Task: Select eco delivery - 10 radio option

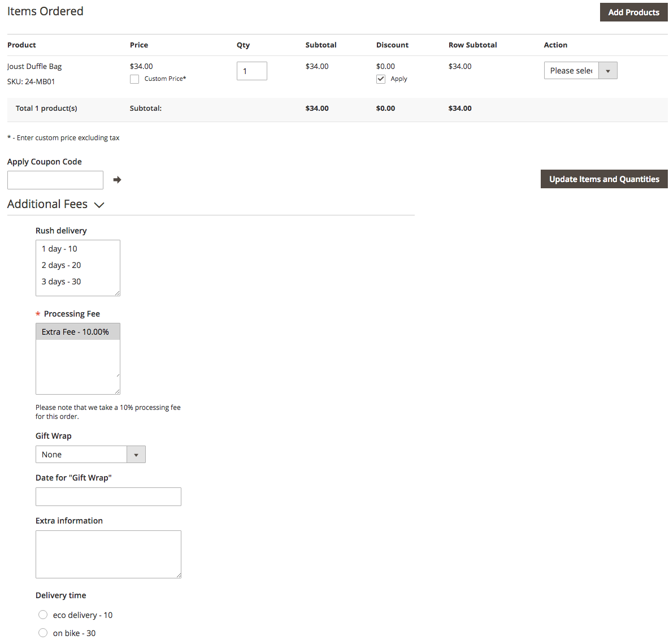Action: click(x=43, y=615)
